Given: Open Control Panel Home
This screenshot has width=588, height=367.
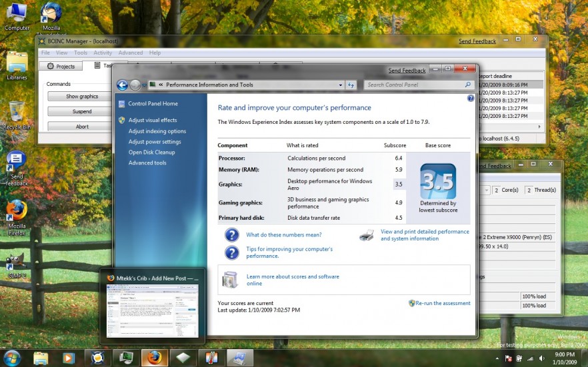Looking at the screenshot, I should point(153,104).
